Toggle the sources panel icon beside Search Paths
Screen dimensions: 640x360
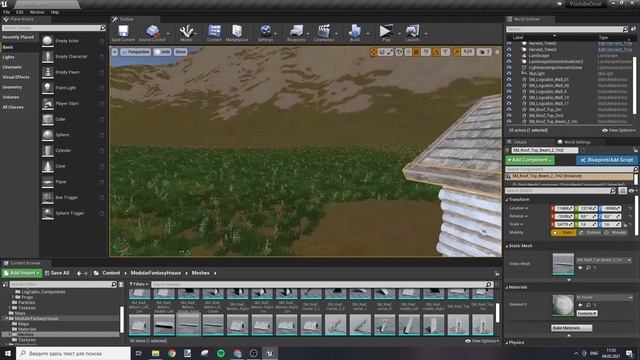pos(5,284)
